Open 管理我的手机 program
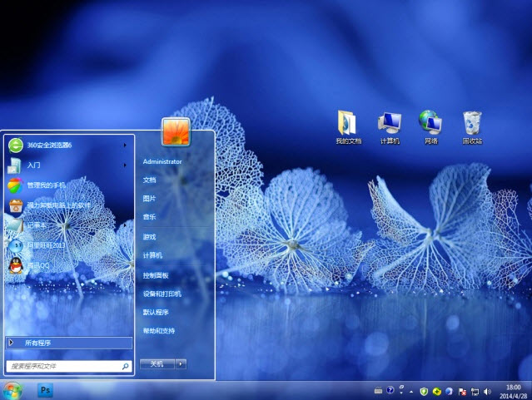This screenshot has height=400, width=532. click(46, 185)
